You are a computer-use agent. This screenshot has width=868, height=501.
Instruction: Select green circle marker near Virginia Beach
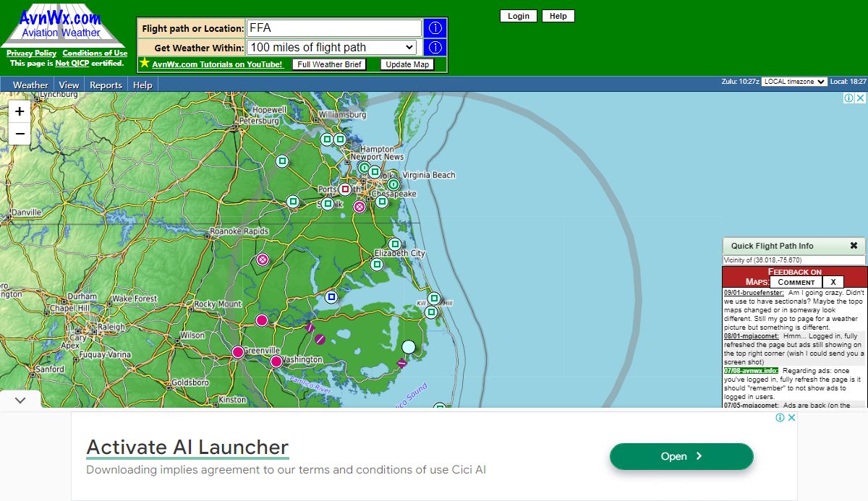coord(393,184)
